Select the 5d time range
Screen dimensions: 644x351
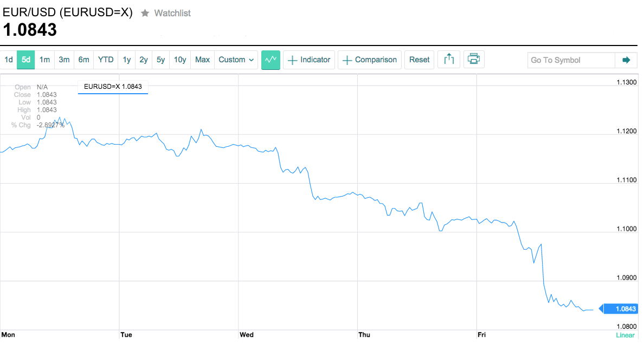pyautogui.click(x=26, y=60)
